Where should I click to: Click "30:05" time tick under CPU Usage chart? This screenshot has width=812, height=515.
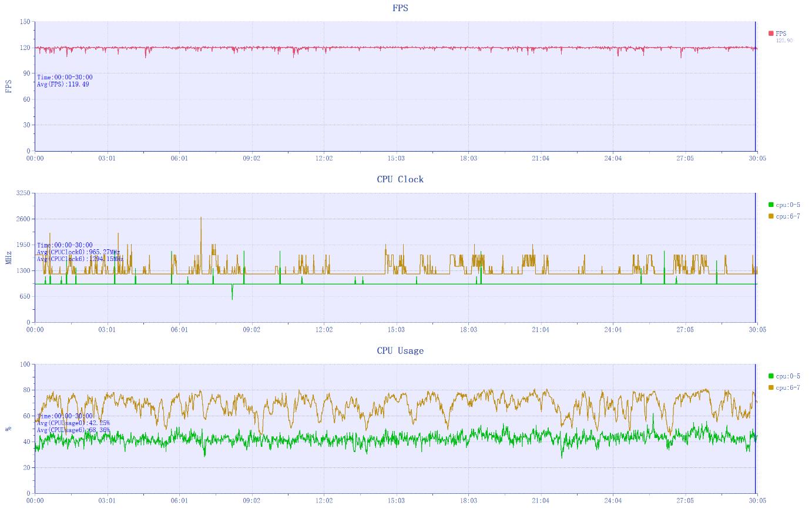click(x=757, y=500)
